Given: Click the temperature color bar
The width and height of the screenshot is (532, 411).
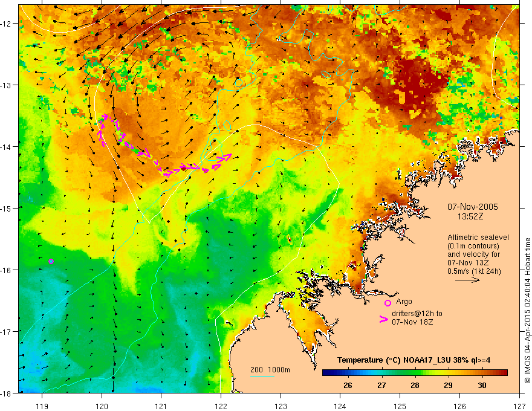Looking at the screenshot, I should [x=415, y=373].
